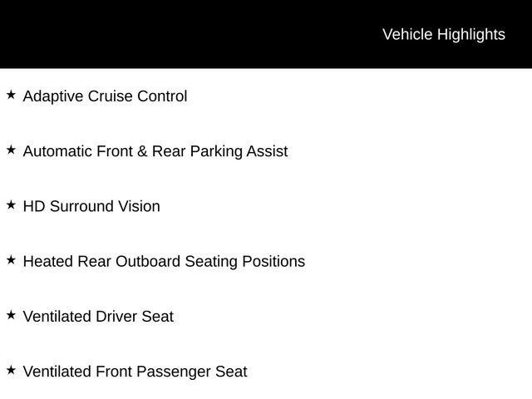
Task: Click the star beside Adaptive Cruise Control
Action: [x=11, y=96]
